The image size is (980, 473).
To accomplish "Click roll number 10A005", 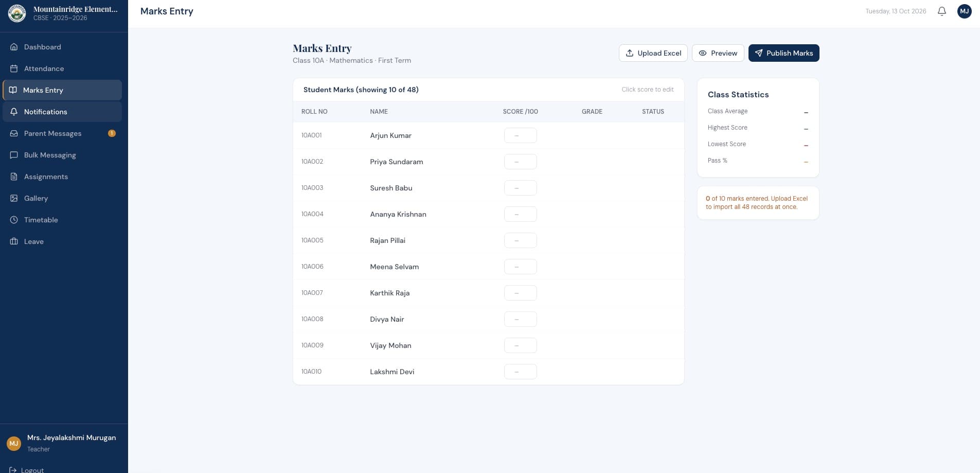I will pyautogui.click(x=312, y=240).
